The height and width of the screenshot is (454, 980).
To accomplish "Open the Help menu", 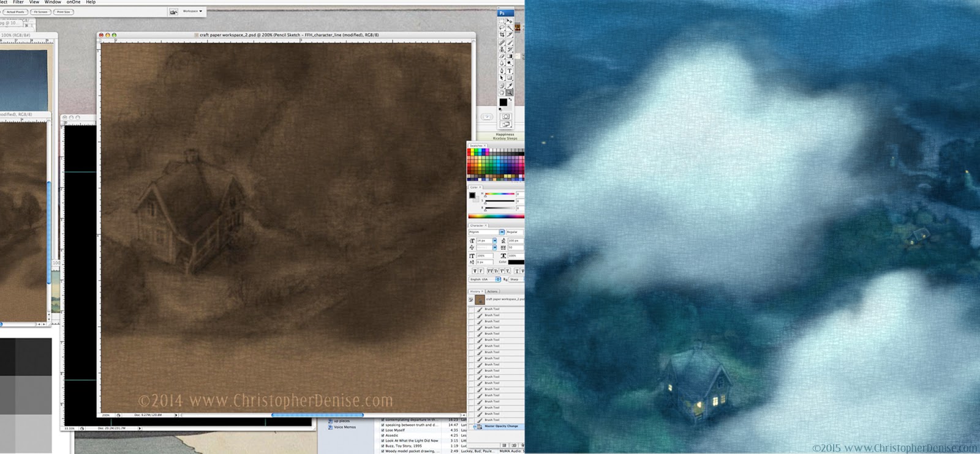I will [91, 2].
